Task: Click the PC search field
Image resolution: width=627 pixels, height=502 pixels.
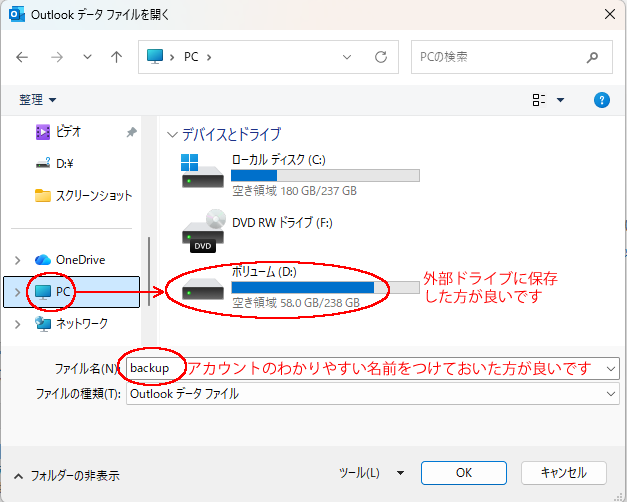Action: pyautogui.click(x=511, y=57)
